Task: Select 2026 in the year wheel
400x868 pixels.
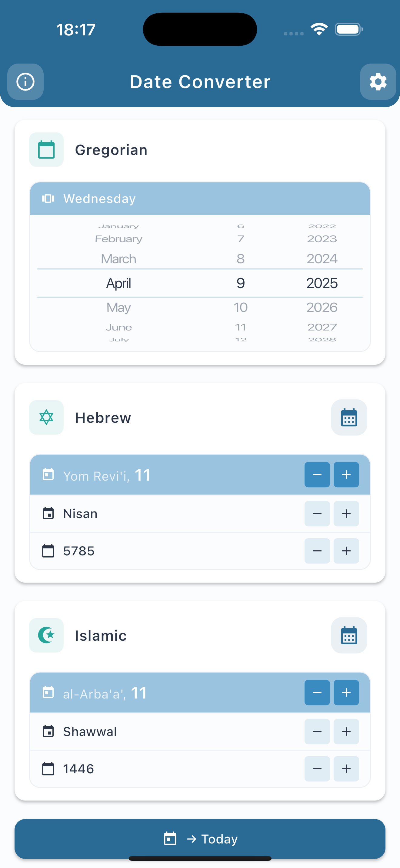Action: (x=321, y=307)
